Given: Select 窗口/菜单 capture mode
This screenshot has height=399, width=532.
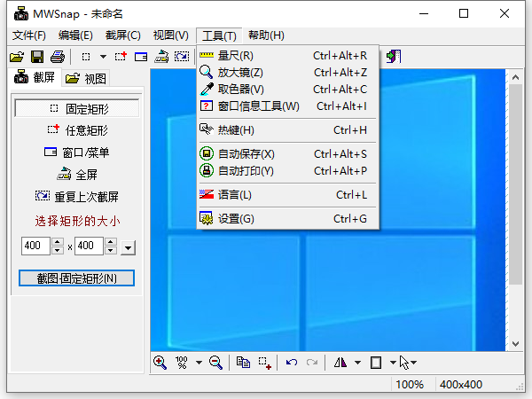Looking at the screenshot, I should click(77, 153).
